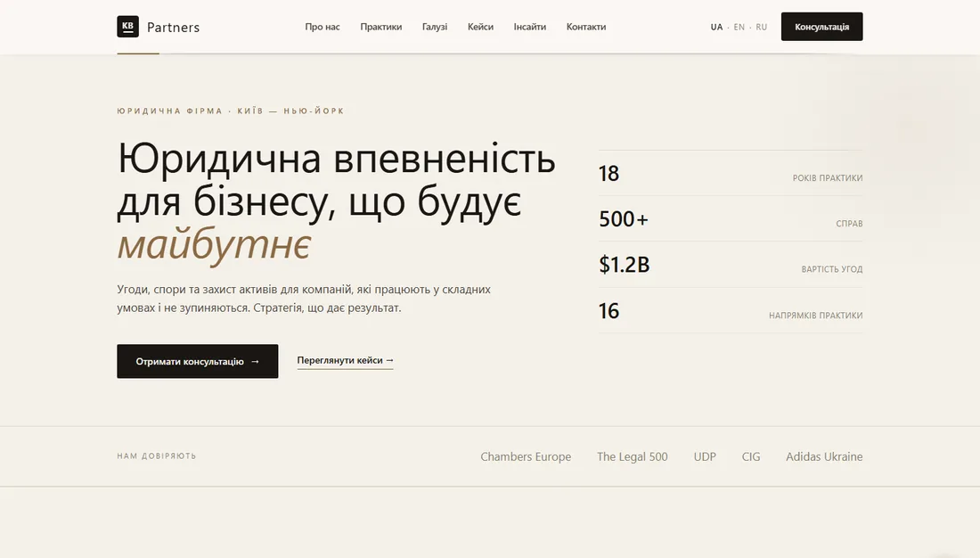980x558 pixels.
Task: Click the Partners brand name
Action: (173, 27)
